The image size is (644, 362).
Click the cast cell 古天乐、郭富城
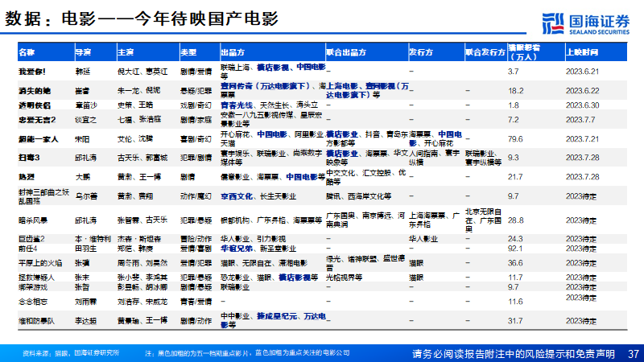(x=142, y=158)
